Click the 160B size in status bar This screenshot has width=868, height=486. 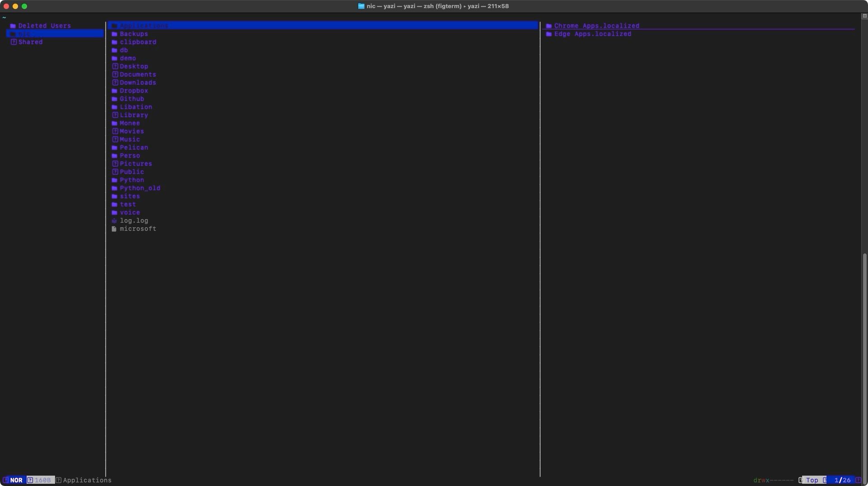[43, 480]
